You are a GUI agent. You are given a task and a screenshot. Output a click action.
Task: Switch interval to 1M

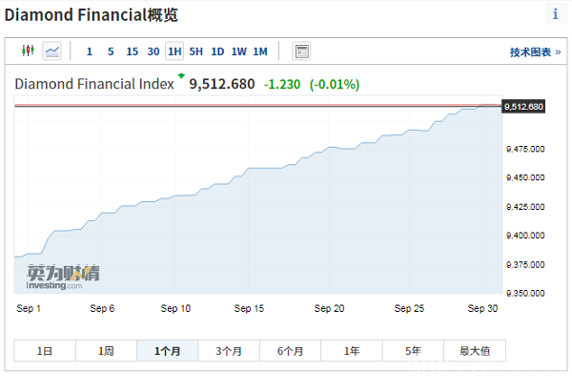pyautogui.click(x=260, y=52)
